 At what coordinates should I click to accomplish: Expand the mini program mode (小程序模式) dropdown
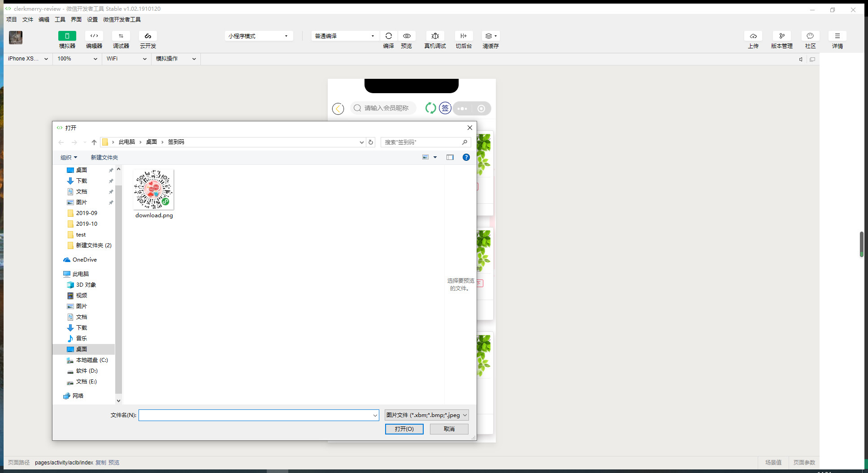[259, 36]
